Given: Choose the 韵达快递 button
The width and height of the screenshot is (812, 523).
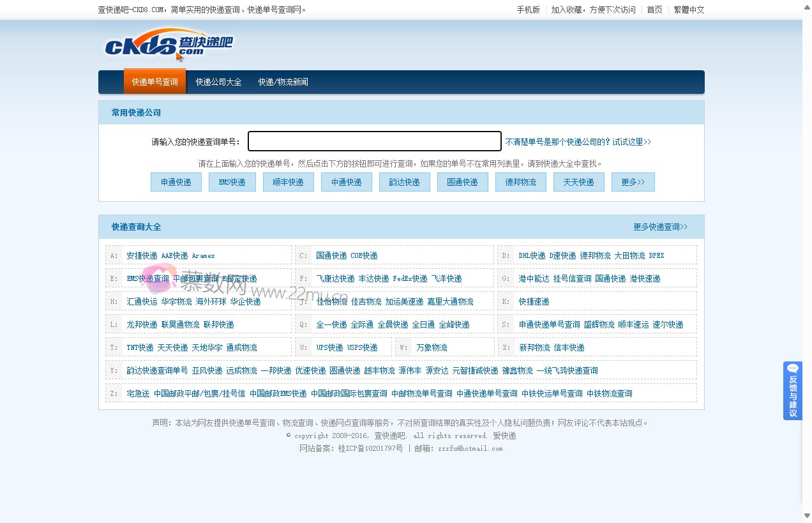Looking at the screenshot, I should point(404,182).
